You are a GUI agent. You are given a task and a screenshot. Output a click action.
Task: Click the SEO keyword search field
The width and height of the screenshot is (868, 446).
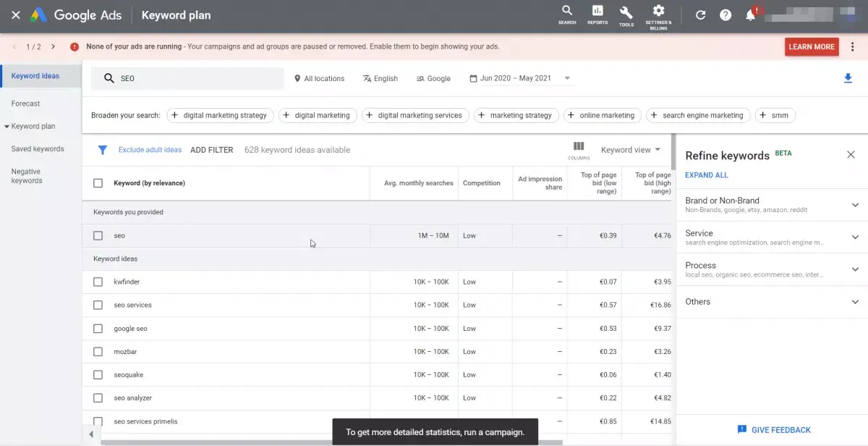pyautogui.click(x=189, y=78)
